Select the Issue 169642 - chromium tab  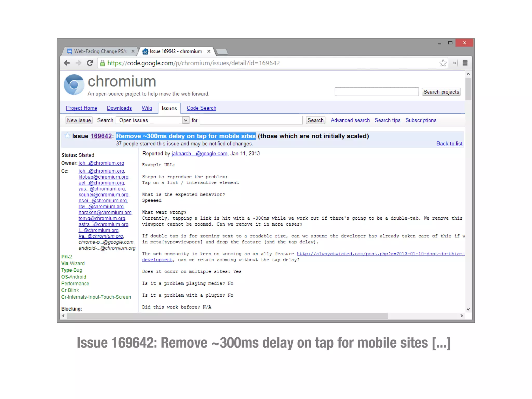176,51
